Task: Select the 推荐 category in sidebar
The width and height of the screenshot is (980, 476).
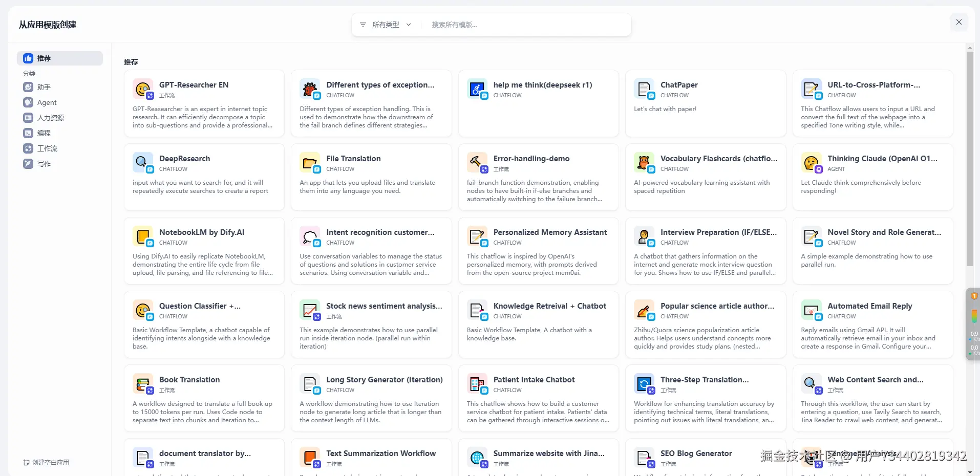Action: point(60,58)
